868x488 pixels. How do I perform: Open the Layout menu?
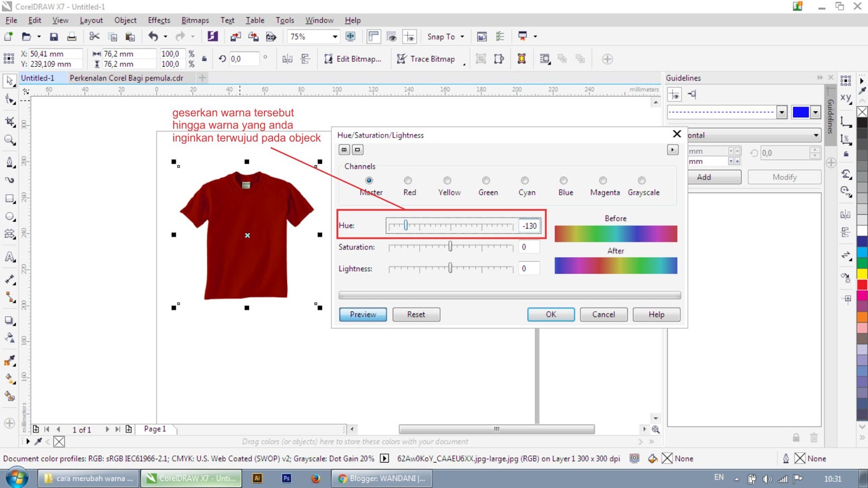[x=91, y=20]
